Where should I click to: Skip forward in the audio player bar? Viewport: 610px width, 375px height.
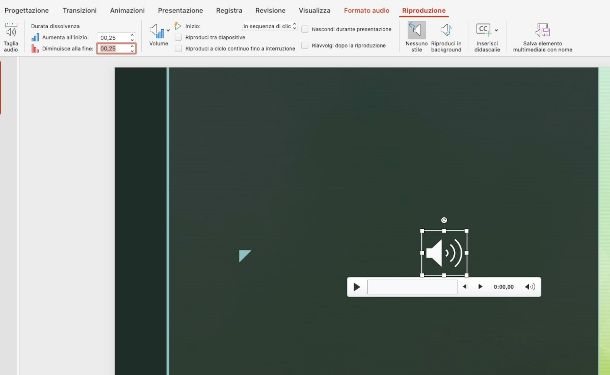(480, 287)
